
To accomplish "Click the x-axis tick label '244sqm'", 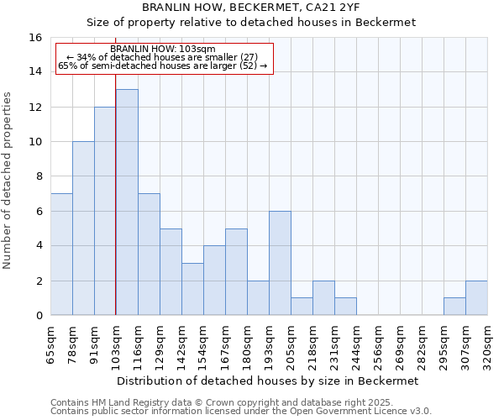I will 357,349.
